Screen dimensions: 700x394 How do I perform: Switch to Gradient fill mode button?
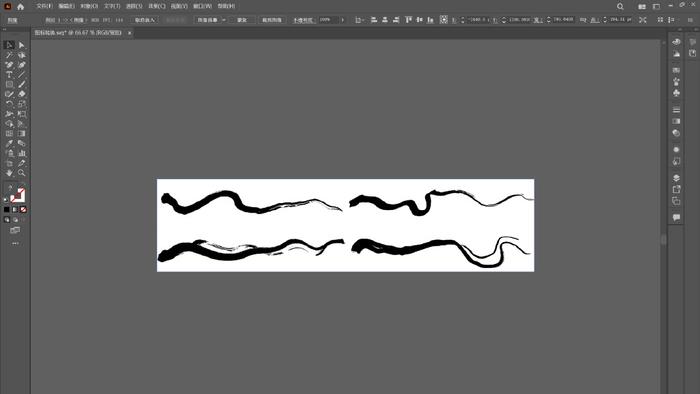coord(15,209)
